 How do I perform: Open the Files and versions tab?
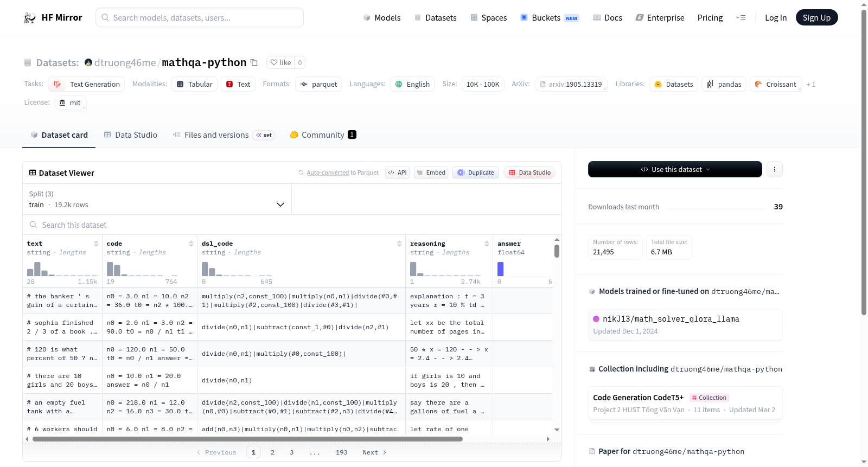pyautogui.click(x=224, y=135)
